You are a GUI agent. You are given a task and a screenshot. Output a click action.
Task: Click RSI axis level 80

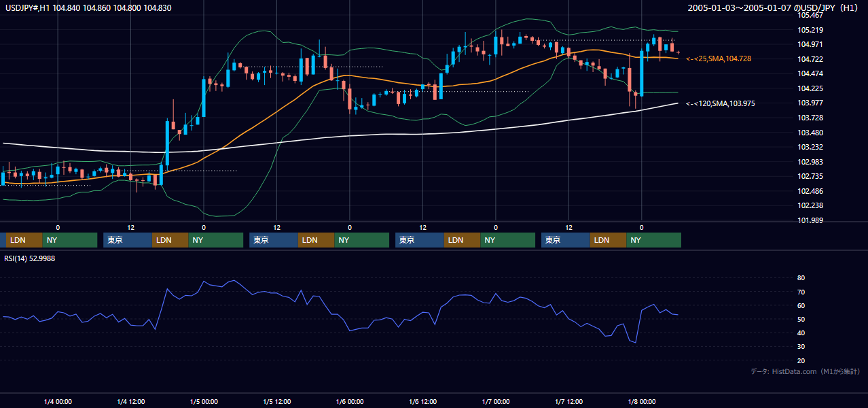pyautogui.click(x=801, y=278)
